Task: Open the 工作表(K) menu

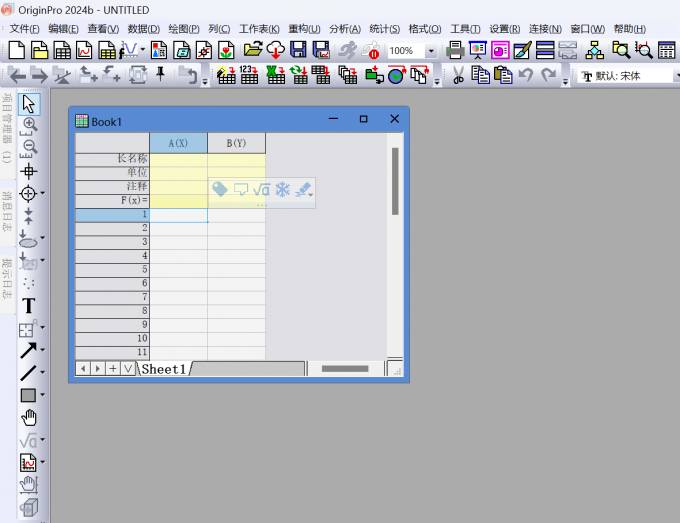Action: click(259, 29)
